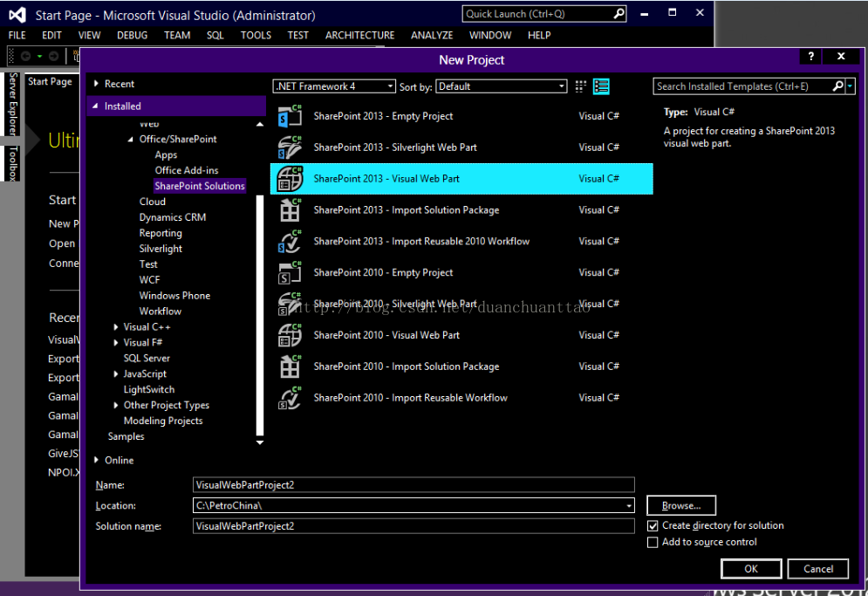Screen dimensions: 868x596
Task: Open the template search options dropdown arrow
Action: (x=851, y=86)
